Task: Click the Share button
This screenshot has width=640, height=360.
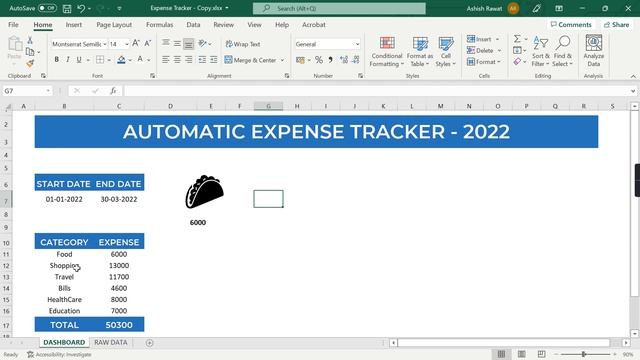Action: click(616, 25)
